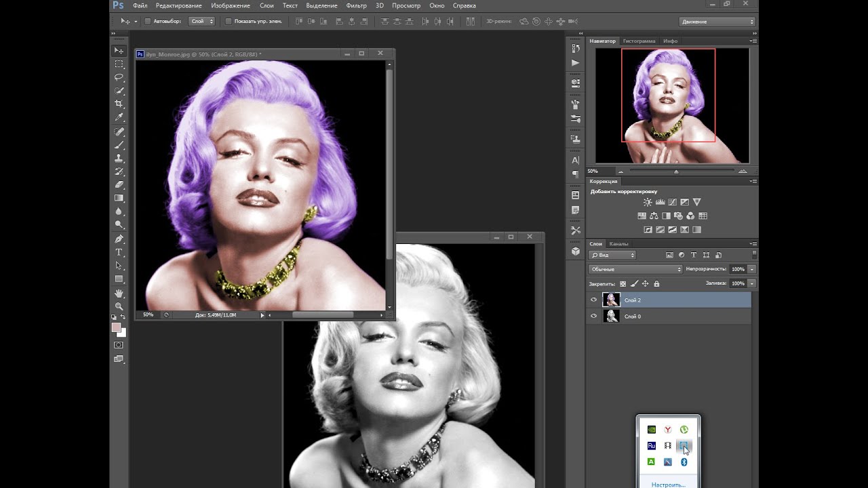Image resolution: width=868 pixels, height=488 pixels.
Task: Select the History Brush tool
Action: click(x=119, y=171)
